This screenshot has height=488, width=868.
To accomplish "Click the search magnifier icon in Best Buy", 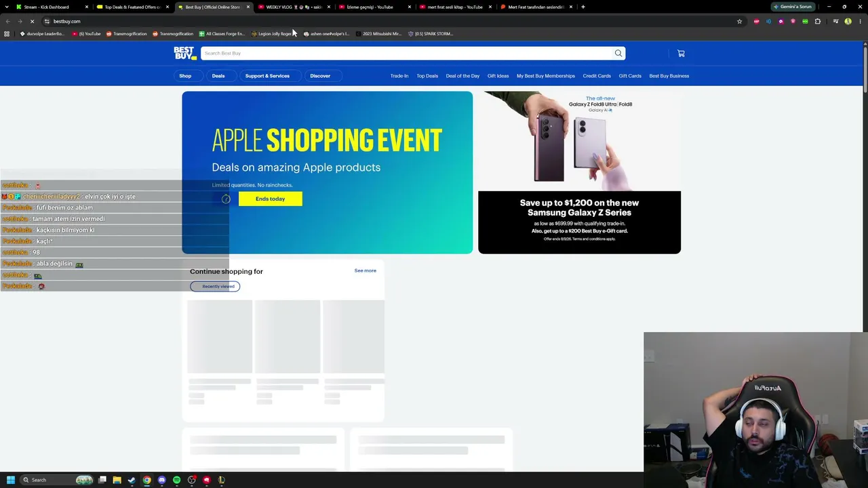I will click(618, 53).
